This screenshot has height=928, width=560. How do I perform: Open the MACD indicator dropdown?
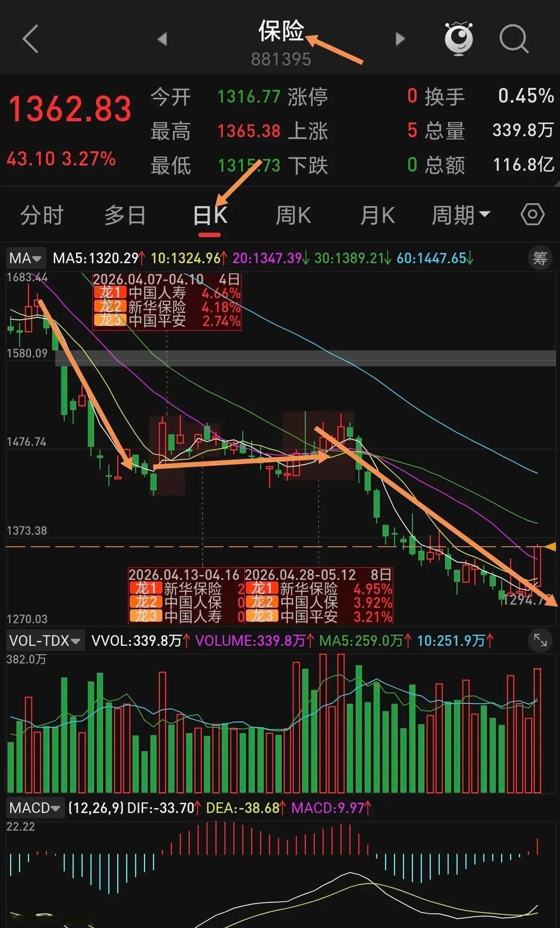pyautogui.click(x=35, y=808)
